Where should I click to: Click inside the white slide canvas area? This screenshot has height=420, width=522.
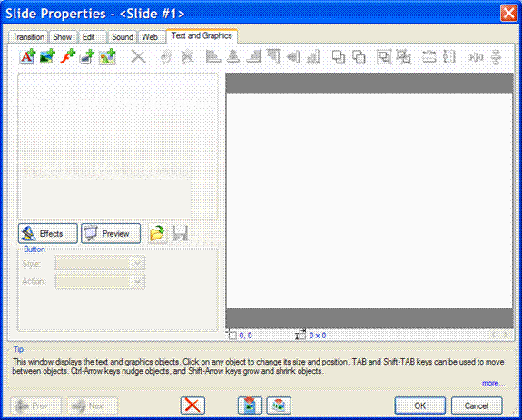click(369, 200)
